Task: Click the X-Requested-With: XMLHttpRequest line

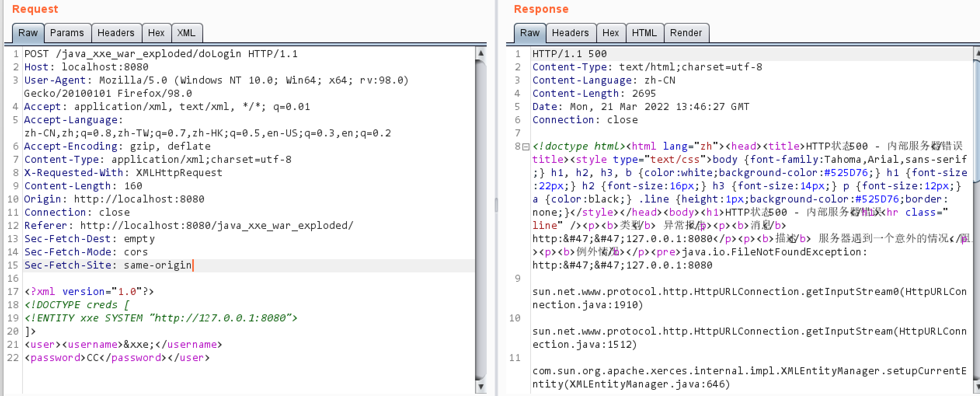Action: 124,173
